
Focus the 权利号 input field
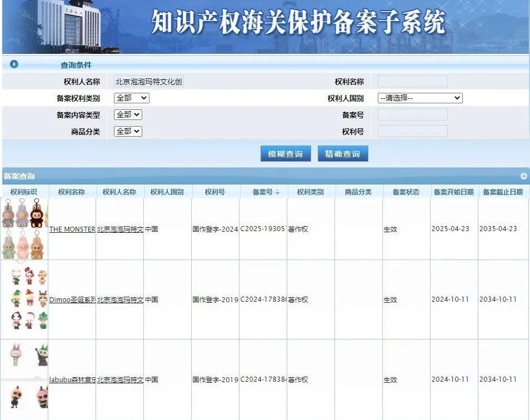pos(412,131)
